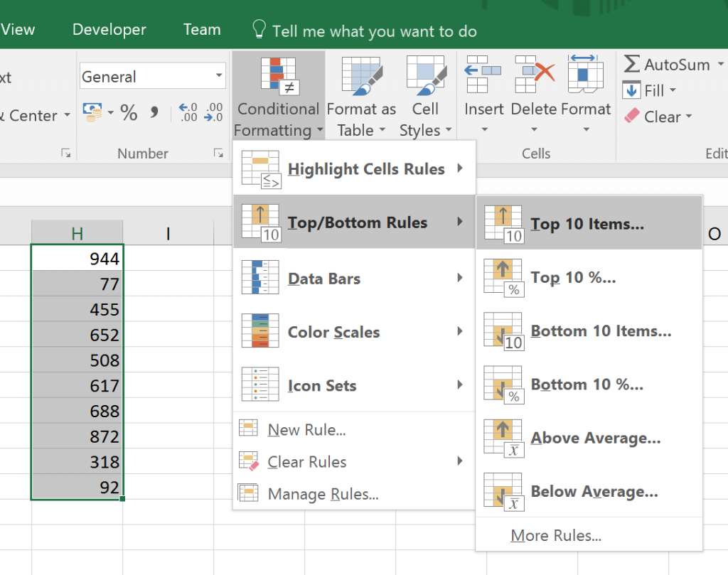Screen dimensions: 728x575
Task: Select Top 10 Items... rule
Action: (x=589, y=223)
